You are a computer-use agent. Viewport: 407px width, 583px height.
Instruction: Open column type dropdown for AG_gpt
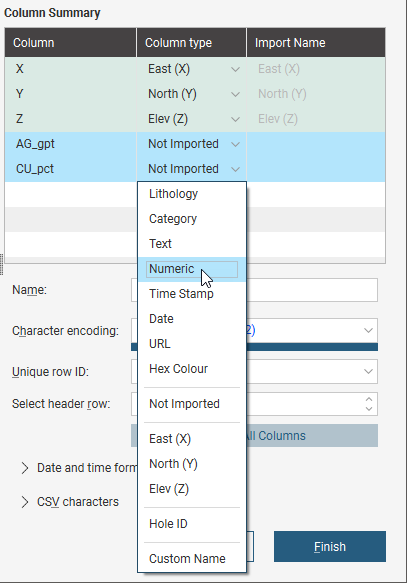pos(235,144)
